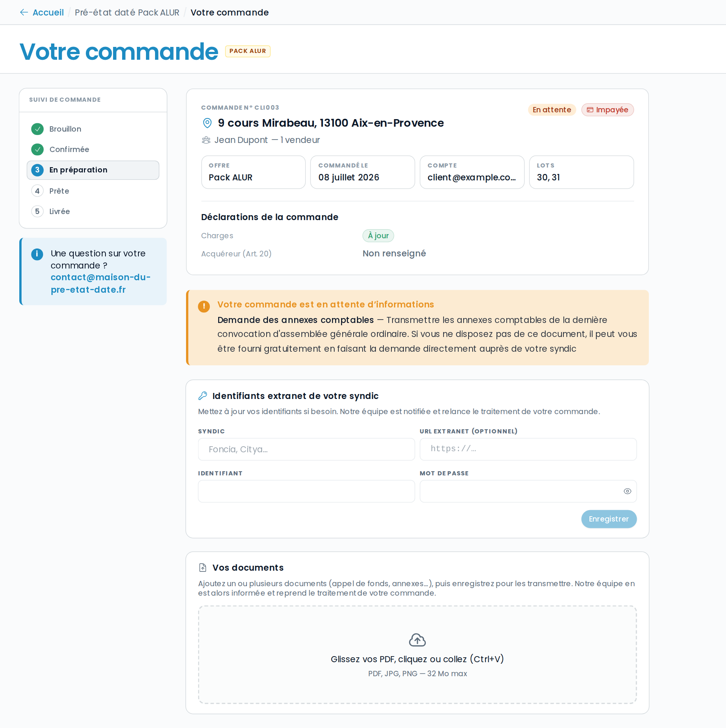Click the PACK ALUR badge
The width and height of the screenshot is (726, 728).
[248, 51]
